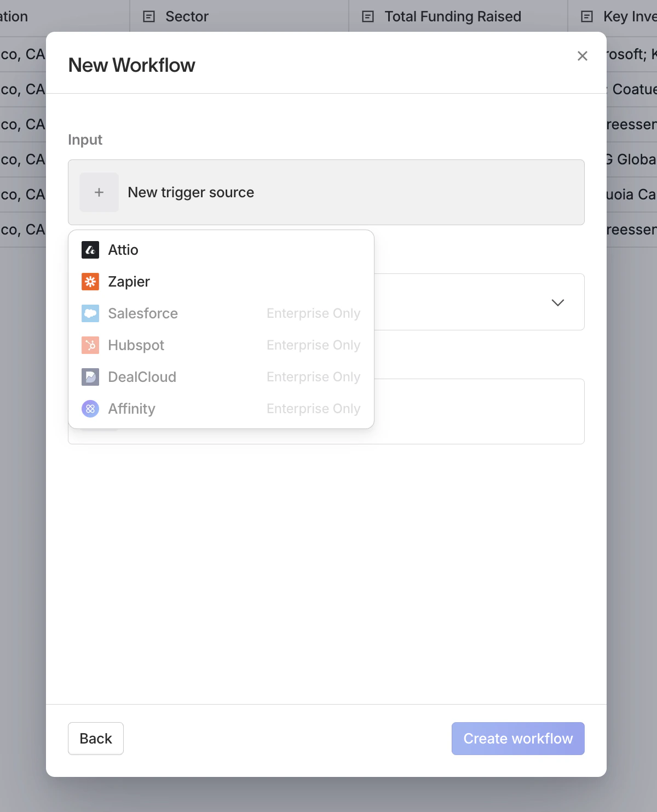Click Enterprise Only label next to Salesforce
This screenshot has width=657, height=812.
pos(313,313)
